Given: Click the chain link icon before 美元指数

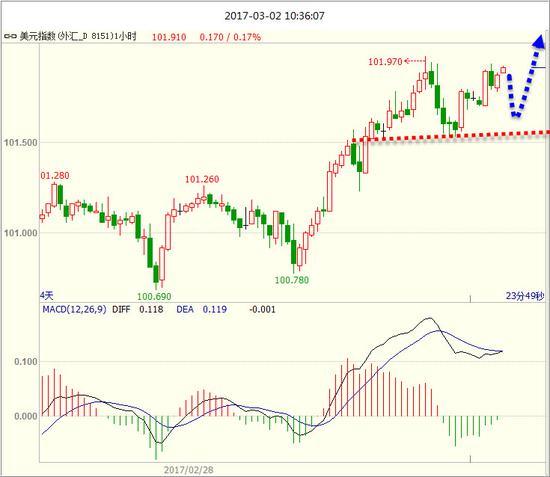Looking at the screenshot, I should pos(10,36).
